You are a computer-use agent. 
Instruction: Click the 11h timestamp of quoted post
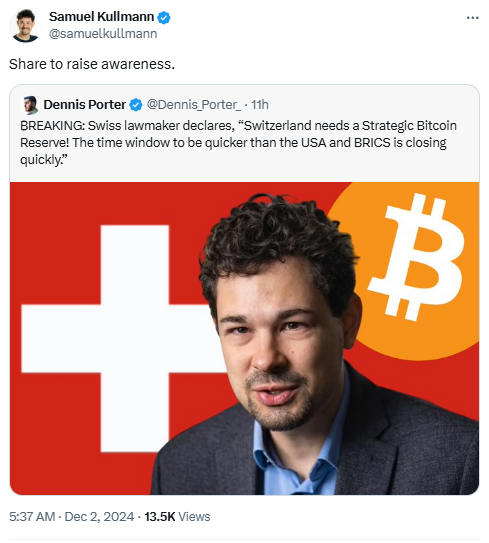(x=259, y=105)
